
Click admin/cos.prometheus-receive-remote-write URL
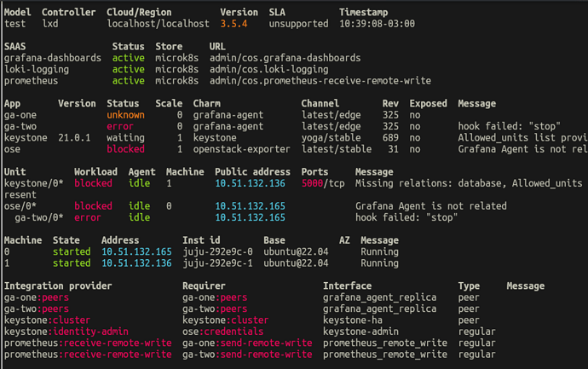(320, 81)
